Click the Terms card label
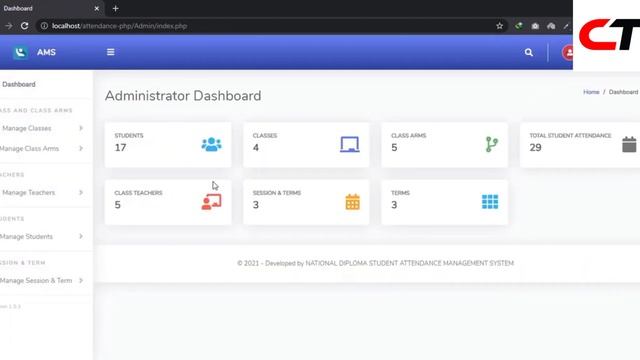 [400, 193]
